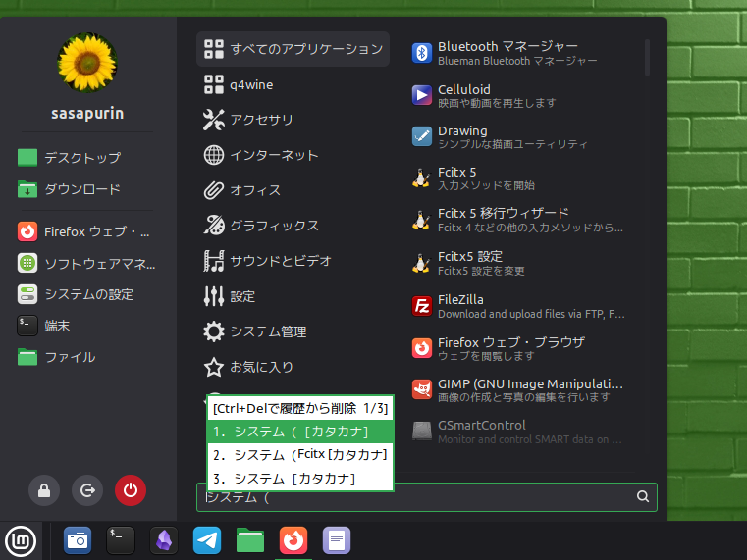Select すべてのアプリケーション category

(x=293, y=49)
